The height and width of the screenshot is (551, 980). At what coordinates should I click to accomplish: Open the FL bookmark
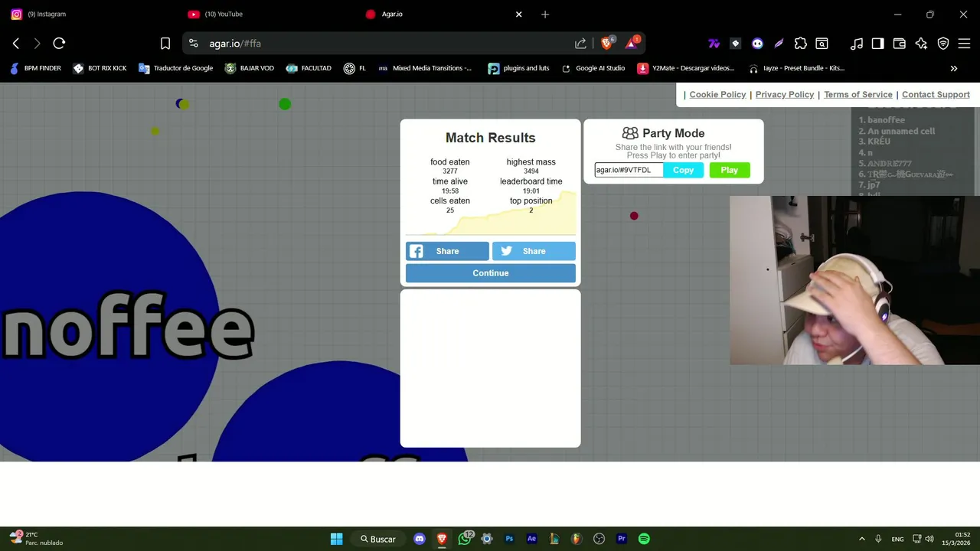point(354,68)
